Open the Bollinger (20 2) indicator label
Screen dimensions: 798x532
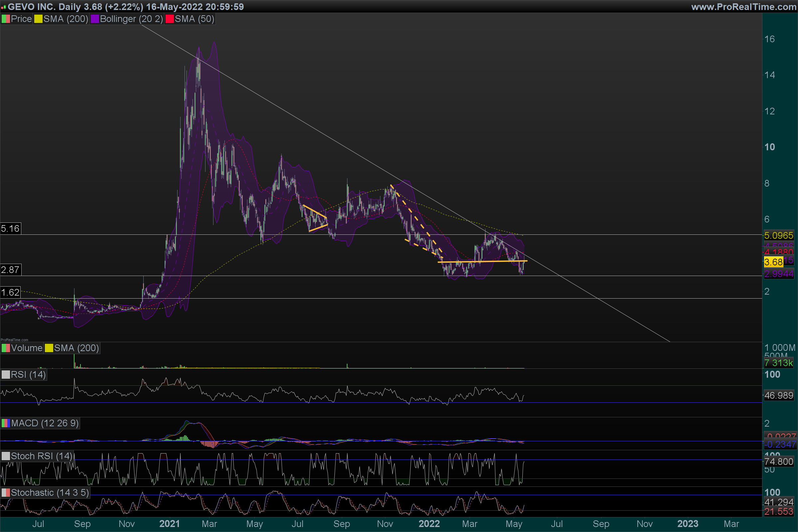click(131, 19)
